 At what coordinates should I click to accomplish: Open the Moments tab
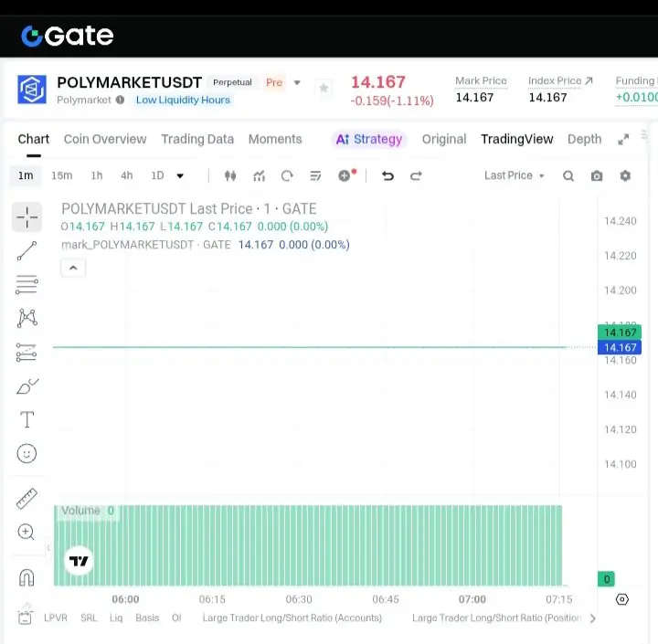tap(275, 139)
